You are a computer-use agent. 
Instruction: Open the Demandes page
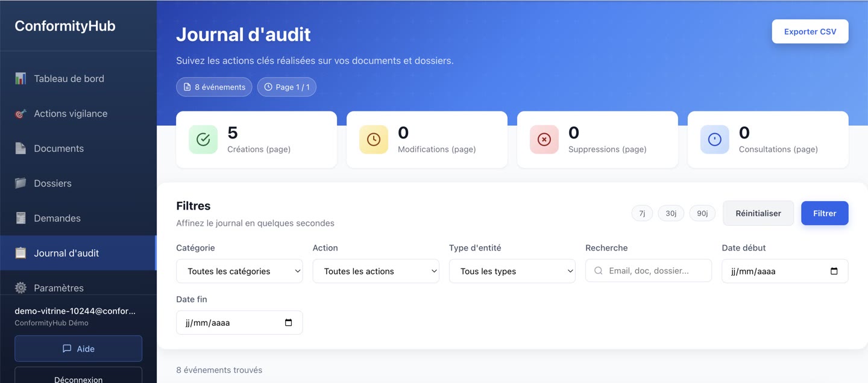78,218
